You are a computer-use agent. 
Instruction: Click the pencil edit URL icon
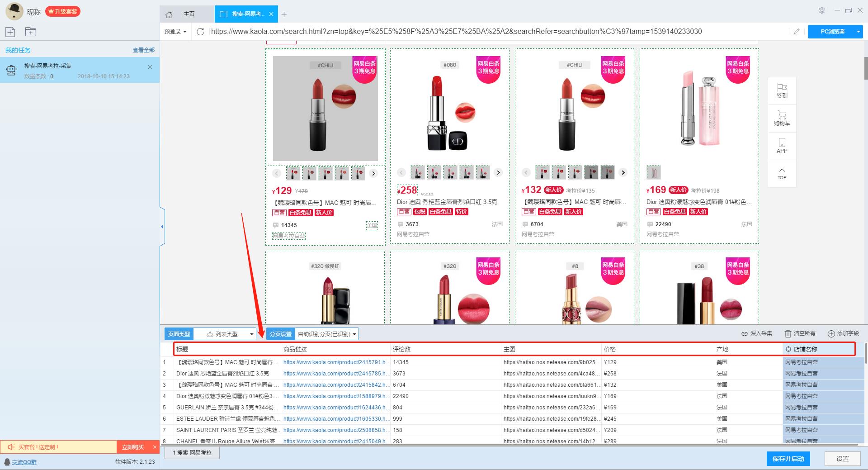pos(797,31)
